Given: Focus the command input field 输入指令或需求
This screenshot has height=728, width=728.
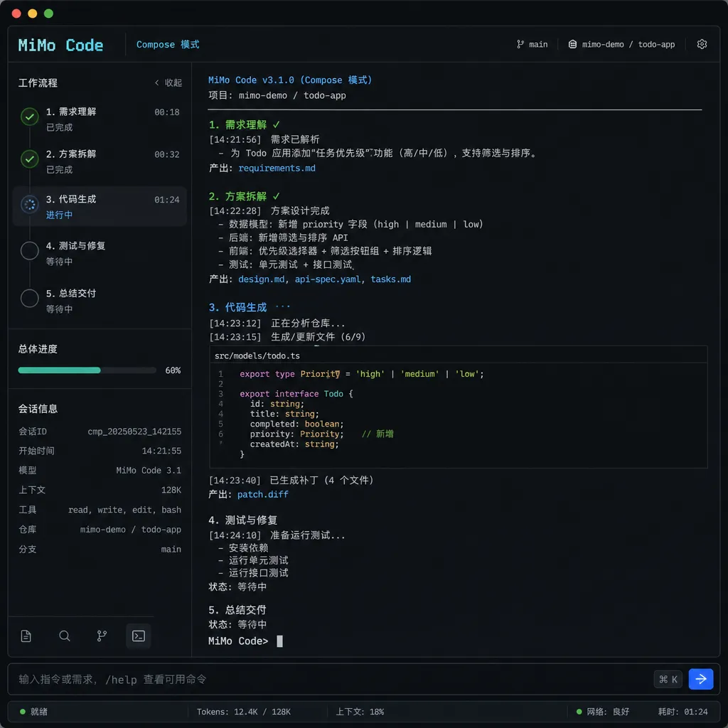Looking at the screenshot, I should pos(330,679).
